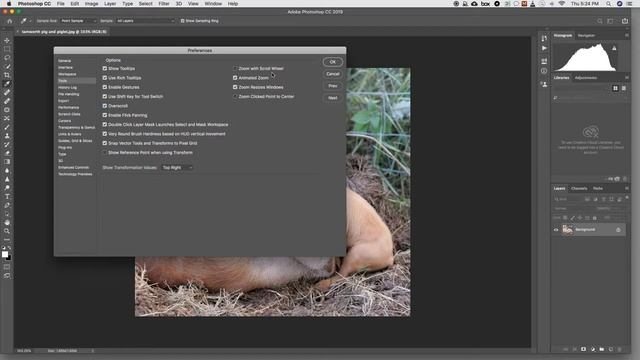Viewport: 640px width, 360px height.
Task: Open the Layers panel menu
Action: pyautogui.click(x=627, y=189)
